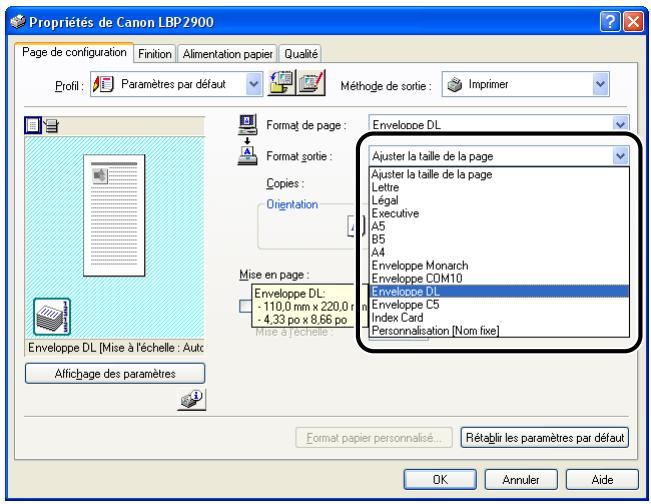Select Enveloppe C5 in list
Image resolution: width=651 pixels, height=504 pixels.
tap(499, 304)
